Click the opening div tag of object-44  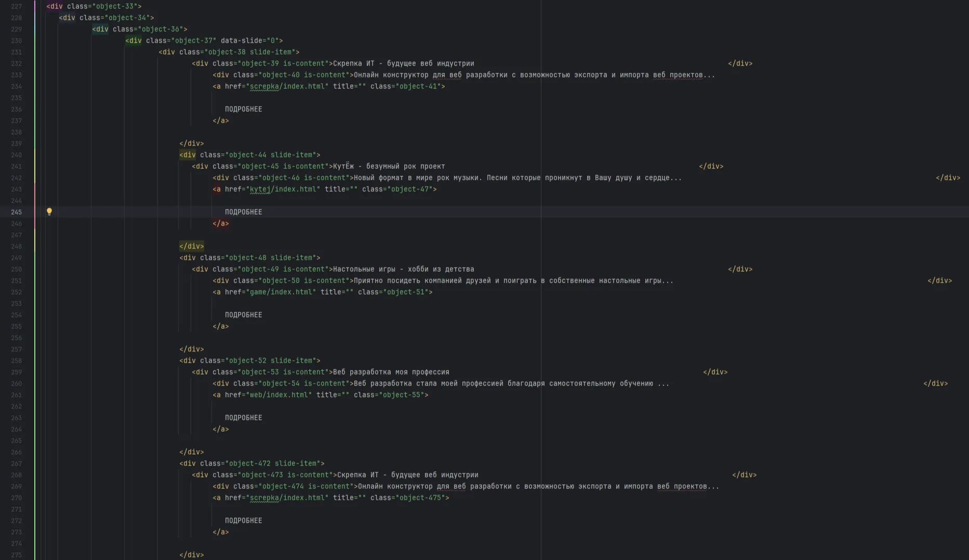coord(188,155)
